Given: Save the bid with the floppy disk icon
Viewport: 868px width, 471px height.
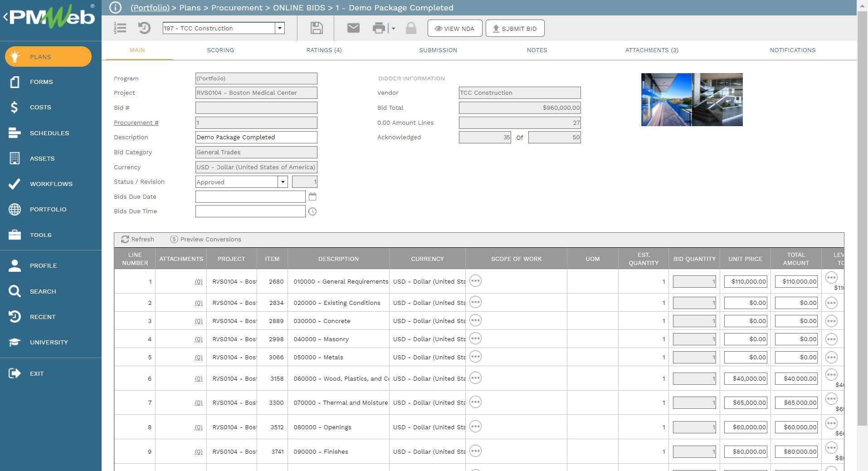Looking at the screenshot, I should point(317,28).
